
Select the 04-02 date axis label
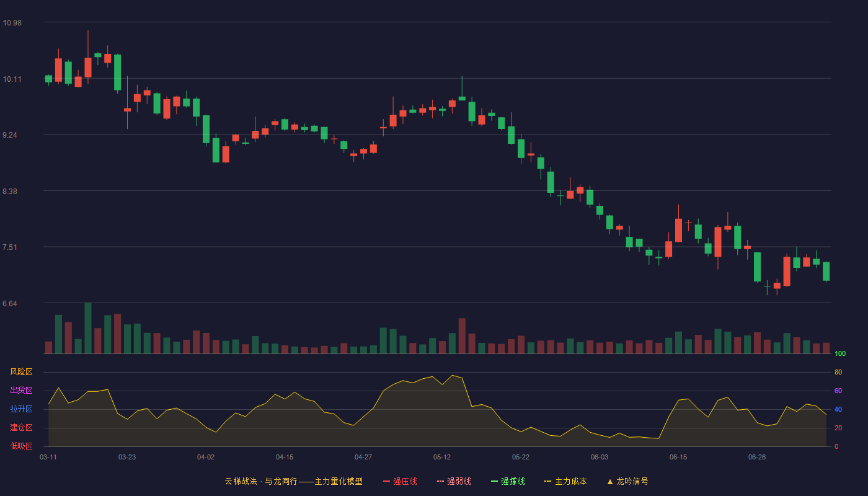206,457
